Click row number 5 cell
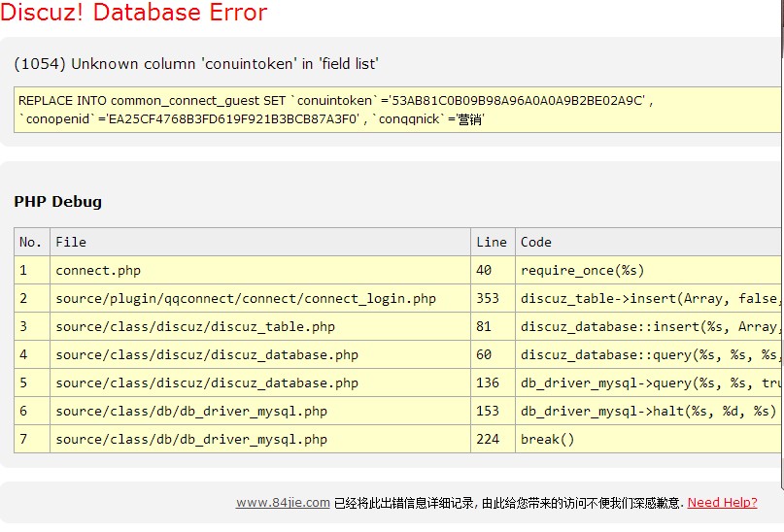Screen dimensions: 784x532 point(32,383)
